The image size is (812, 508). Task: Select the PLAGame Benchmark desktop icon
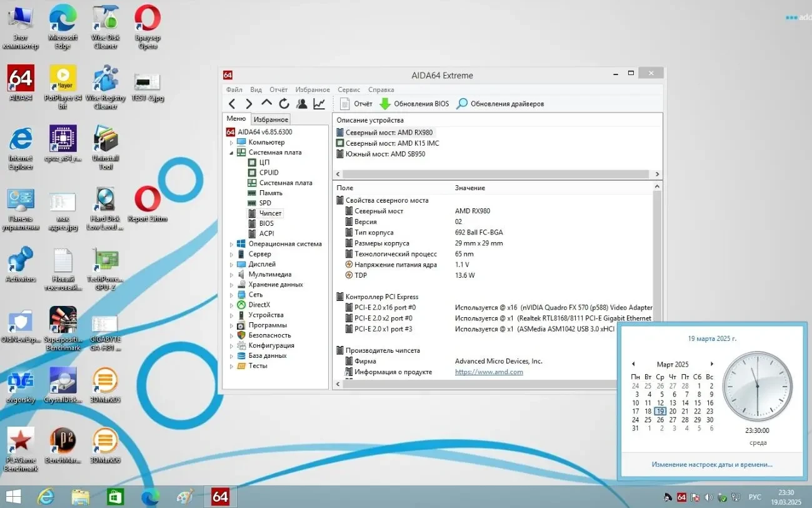[x=21, y=450]
